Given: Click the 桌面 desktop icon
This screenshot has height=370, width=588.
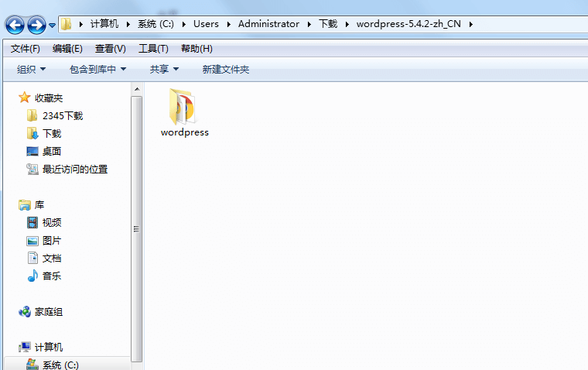Looking at the screenshot, I should (32, 151).
